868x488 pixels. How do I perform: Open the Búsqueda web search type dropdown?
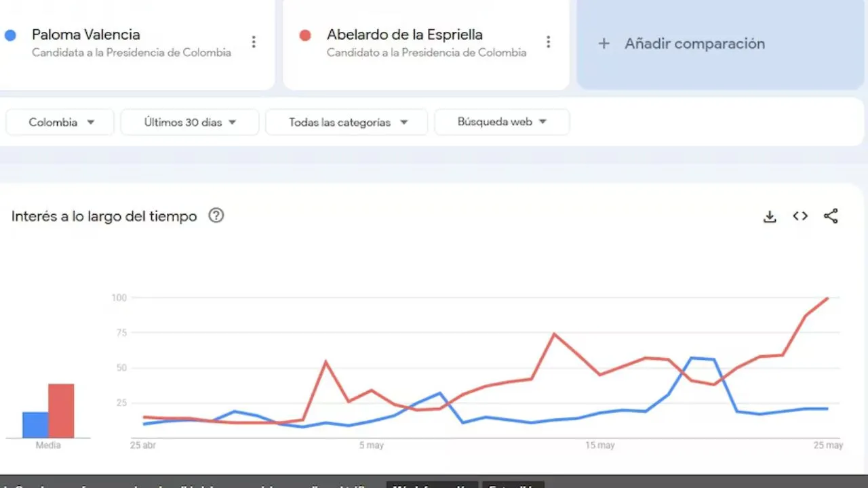tap(502, 122)
